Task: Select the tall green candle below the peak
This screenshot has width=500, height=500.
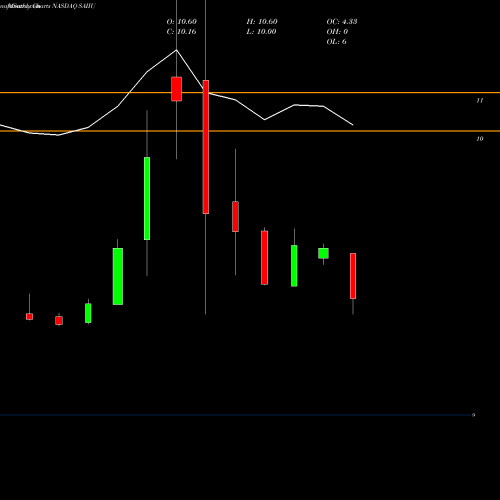Action: click(x=147, y=198)
